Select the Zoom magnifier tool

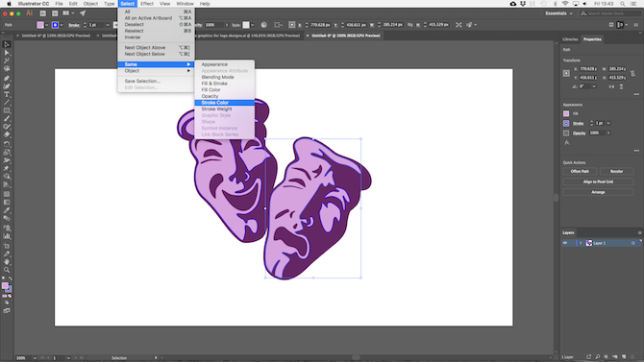coord(7,270)
